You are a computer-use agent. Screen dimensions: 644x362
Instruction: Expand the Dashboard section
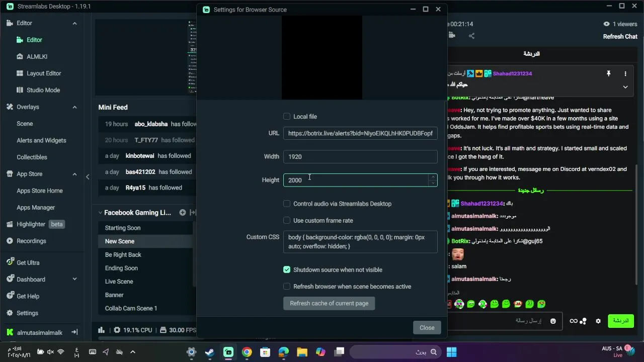point(74,280)
